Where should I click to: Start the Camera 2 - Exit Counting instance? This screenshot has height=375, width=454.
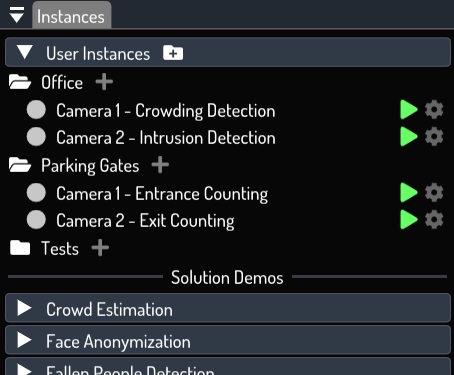point(409,219)
